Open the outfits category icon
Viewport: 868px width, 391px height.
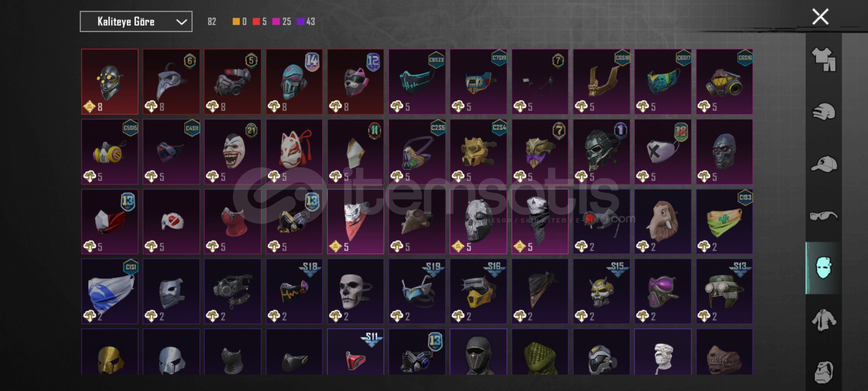click(x=824, y=59)
